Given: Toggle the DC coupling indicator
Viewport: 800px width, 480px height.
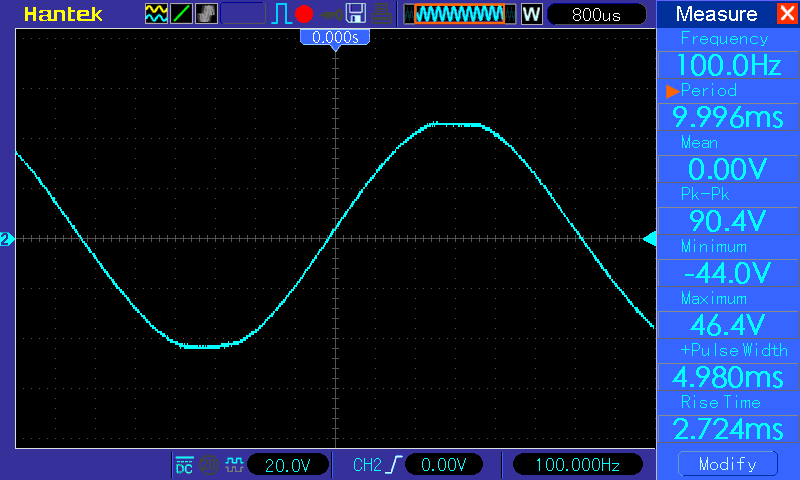Looking at the screenshot, I should click(184, 465).
